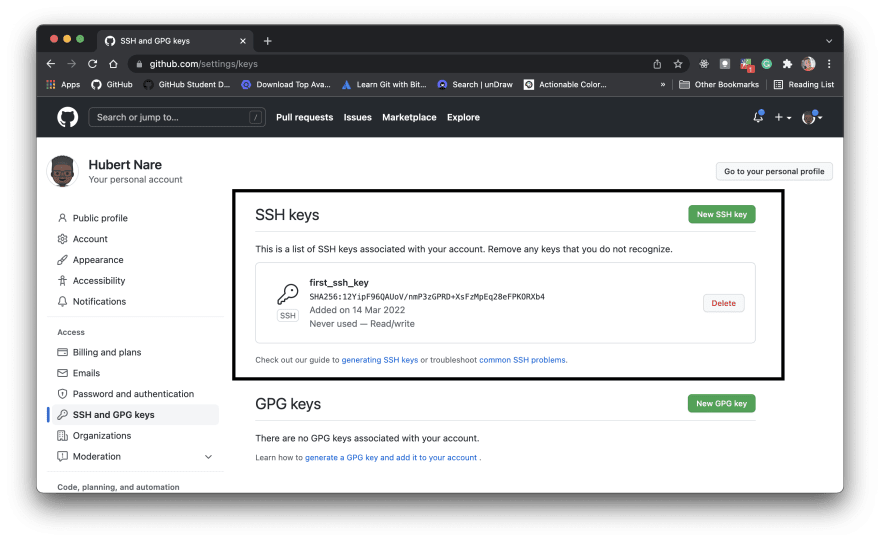Open the Reading List
The image size is (880, 541).
pos(804,85)
